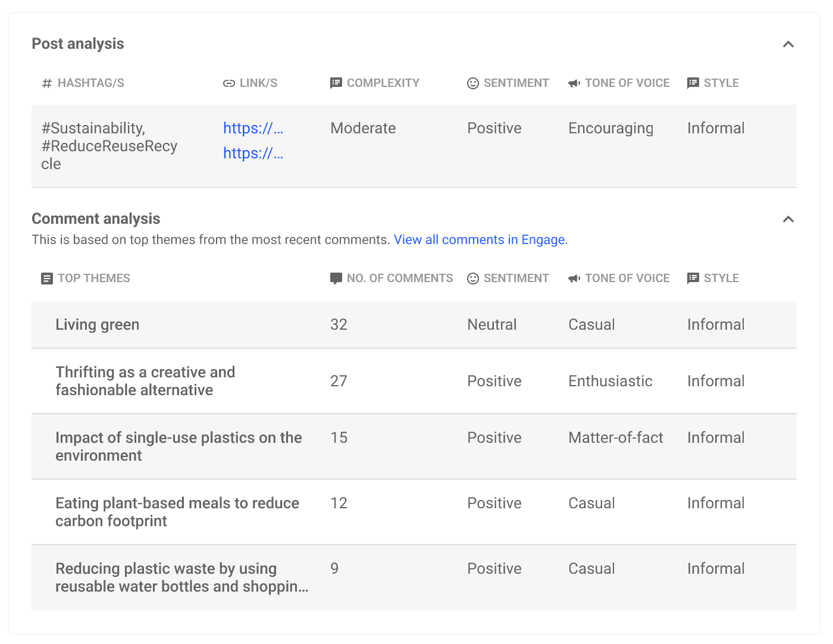Select the Living green theme row
Viewport: 833px width, 644px height.
414,324
